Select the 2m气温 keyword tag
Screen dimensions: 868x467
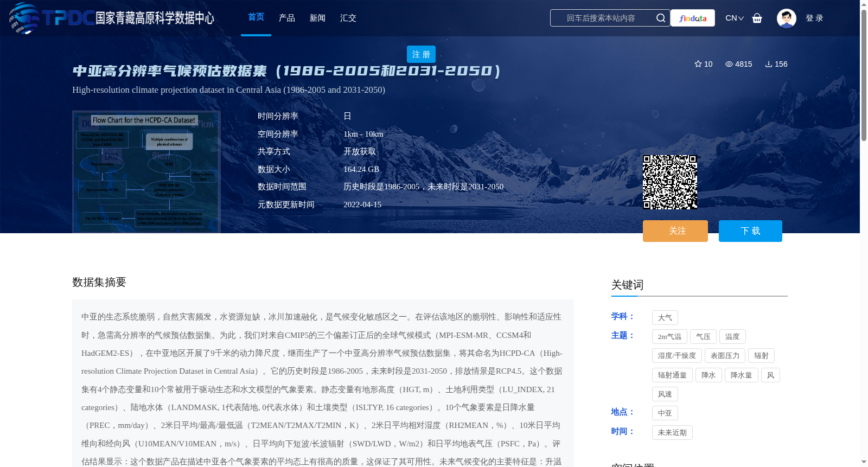pos(669,337)
